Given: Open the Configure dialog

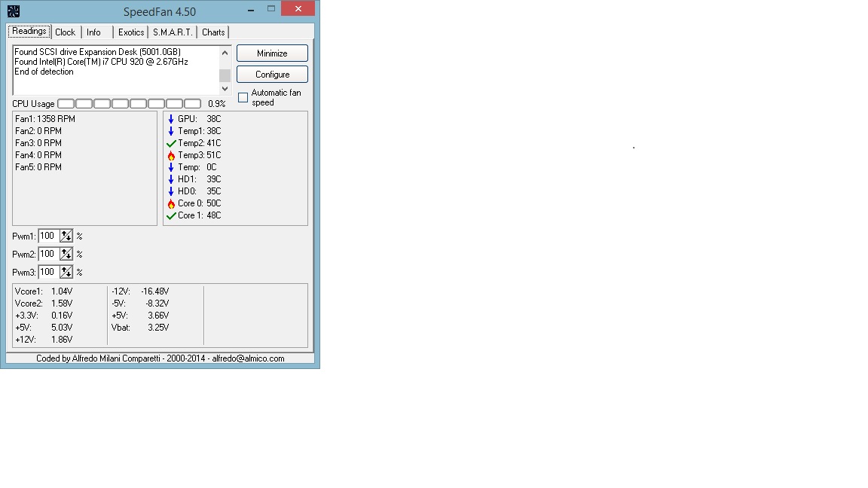Looking at the screenshot, I should click(x=272, y=74).
